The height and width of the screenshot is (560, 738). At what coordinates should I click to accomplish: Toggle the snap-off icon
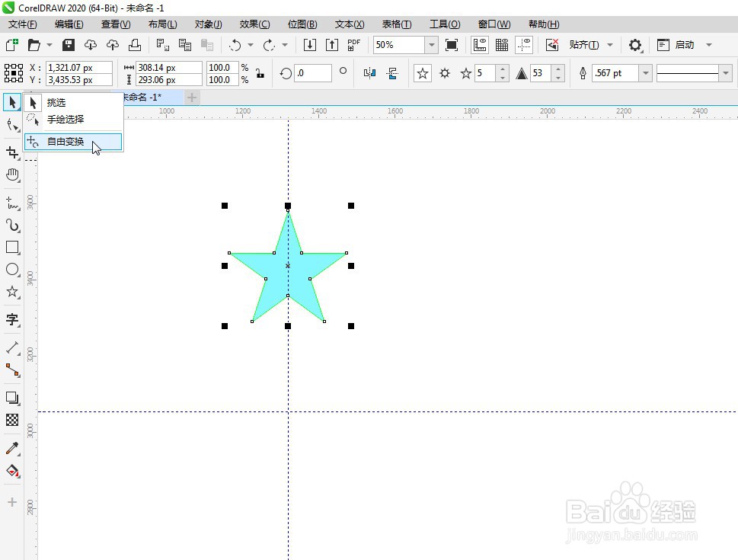point(551,45)
